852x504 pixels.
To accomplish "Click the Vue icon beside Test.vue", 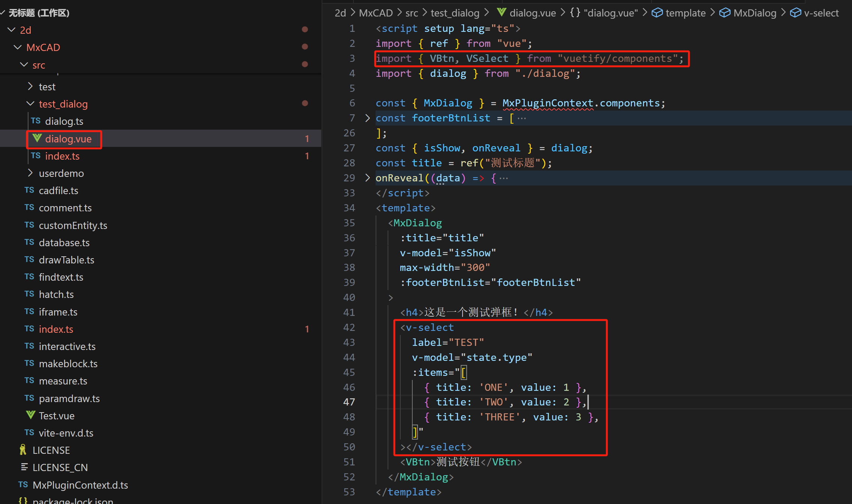I will pos(31,415).
